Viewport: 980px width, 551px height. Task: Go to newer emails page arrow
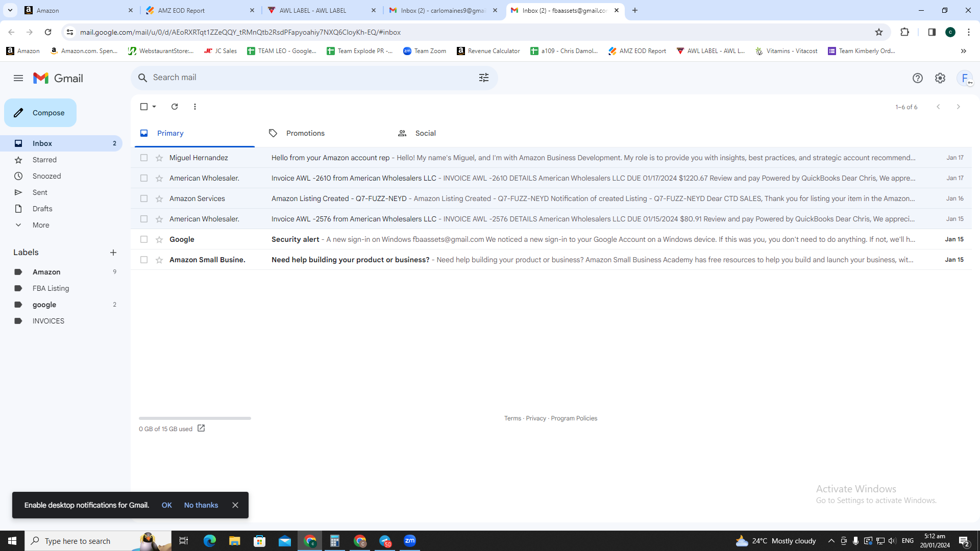click(x=938, y=107)
